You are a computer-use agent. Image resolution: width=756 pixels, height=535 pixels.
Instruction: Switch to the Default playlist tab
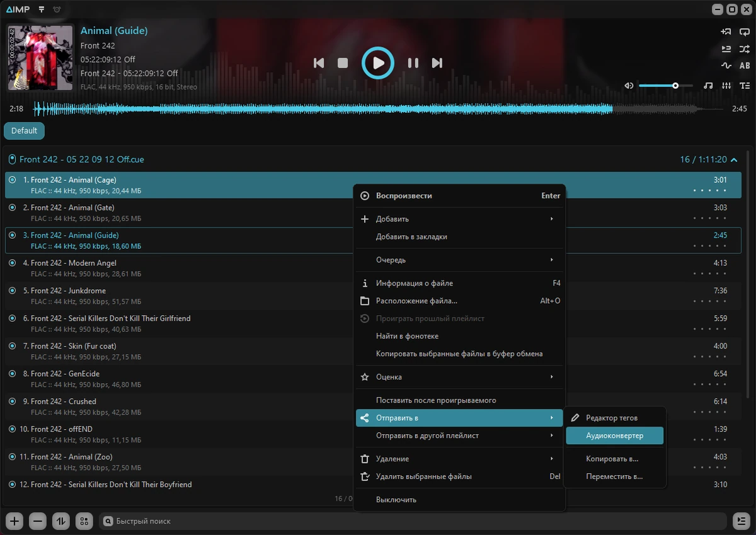pyautogui.click(x=24, y=131)
